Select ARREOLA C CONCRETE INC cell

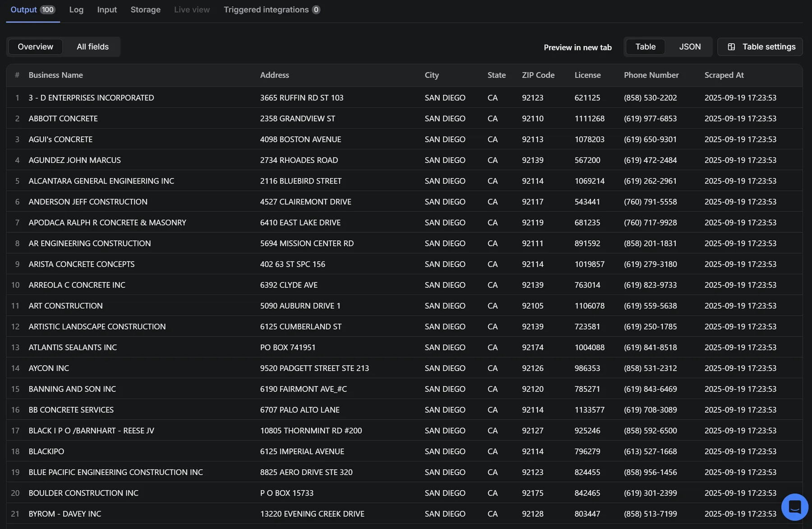click(77, 285)
